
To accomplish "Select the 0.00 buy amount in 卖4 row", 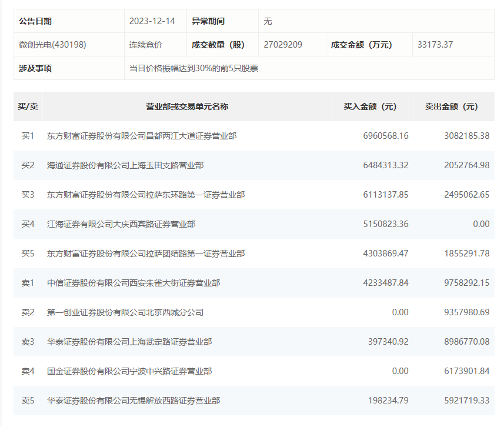I will click(400, 371).
